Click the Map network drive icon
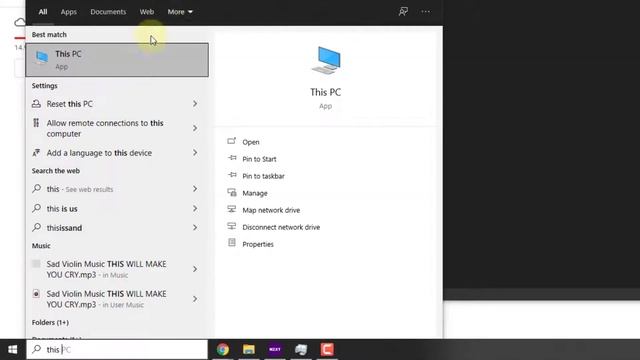This screenshot has width=640, height=360. [x=231, y=209]
